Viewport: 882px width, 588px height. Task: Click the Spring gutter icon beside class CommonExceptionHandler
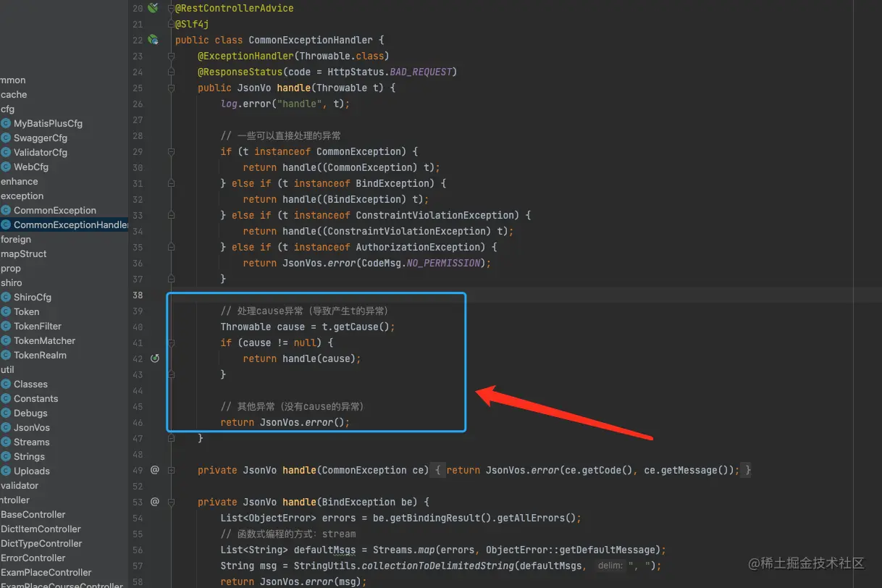[x=153, y=40]
